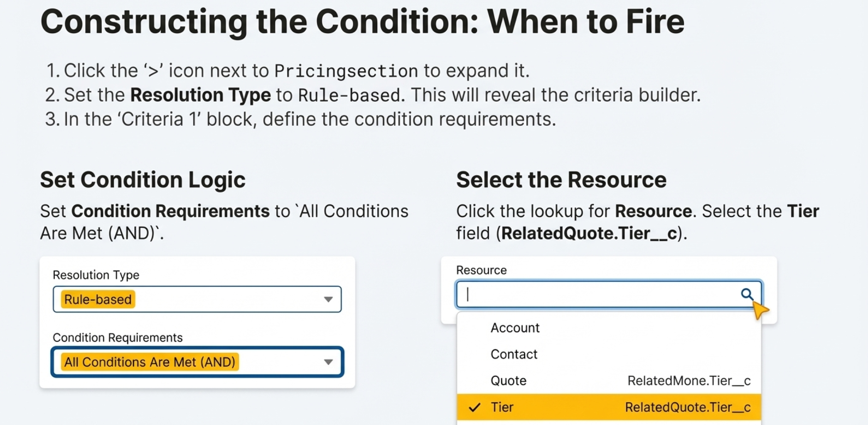This screenshot has width=868, height=425.
Task: Click the RelatedMone.Tier__c field path text
Action: (x=689, y=381)
